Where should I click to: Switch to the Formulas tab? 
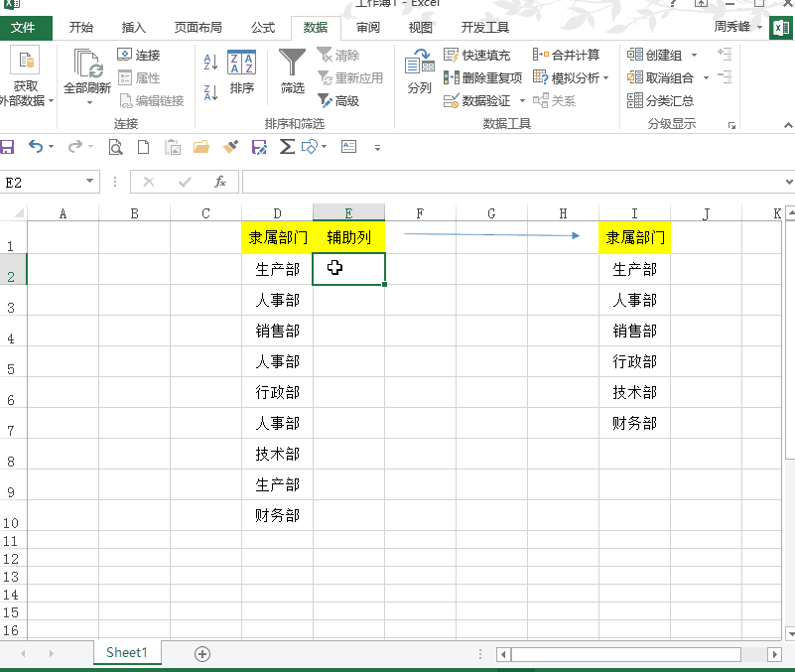pos(263,28)
